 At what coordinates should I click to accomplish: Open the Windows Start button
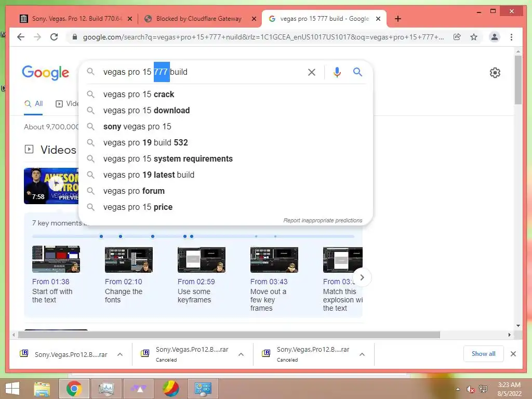[12, 389]
